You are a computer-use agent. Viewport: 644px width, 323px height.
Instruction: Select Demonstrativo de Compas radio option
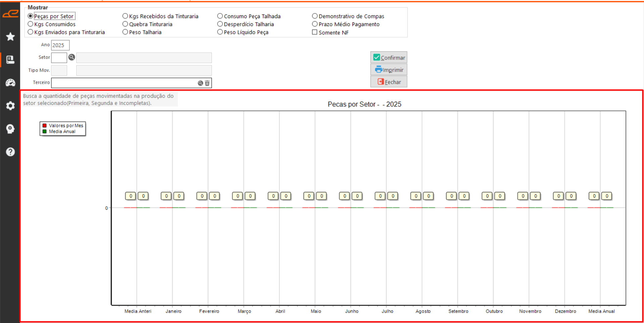pos(315,16)
